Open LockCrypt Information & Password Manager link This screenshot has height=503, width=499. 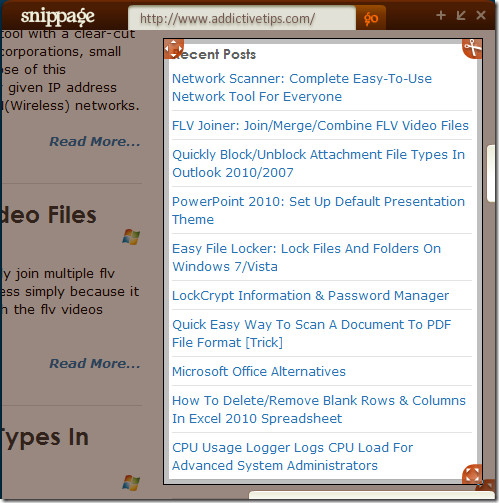(x=311, y=296)
